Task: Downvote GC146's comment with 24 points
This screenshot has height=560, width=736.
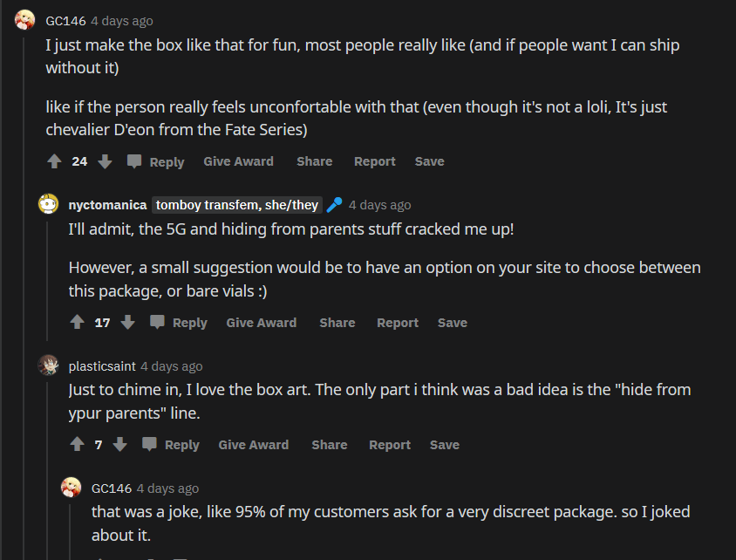Action: [x=105, y=161]
